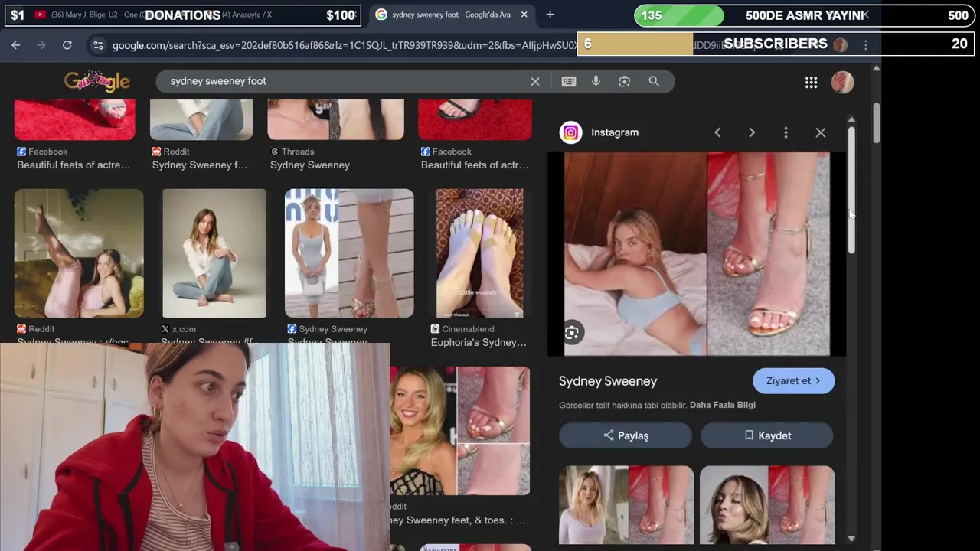Reload the page with the refresh icon
Screen dimensions: 980x551
pos(67,45)
